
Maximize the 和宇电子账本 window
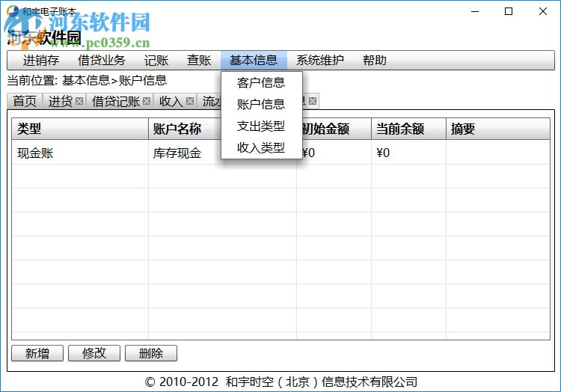tap(509, 11)
